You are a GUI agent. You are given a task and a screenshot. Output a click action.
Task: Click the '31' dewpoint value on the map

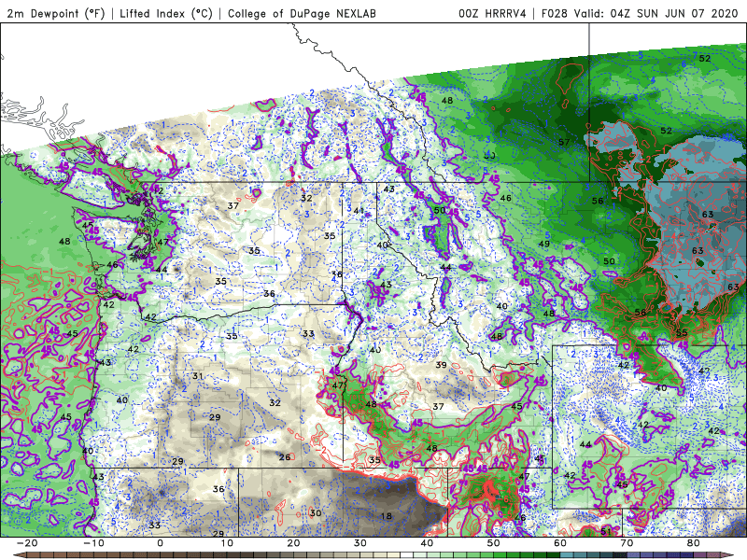pyautogui.click(x=198, y=376)
